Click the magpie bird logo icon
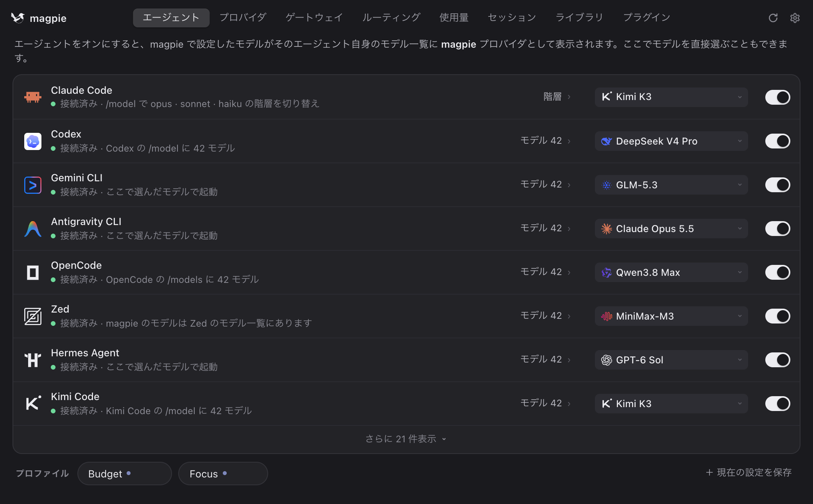Viewport: 813px width, 504px height. coord(18,18)
